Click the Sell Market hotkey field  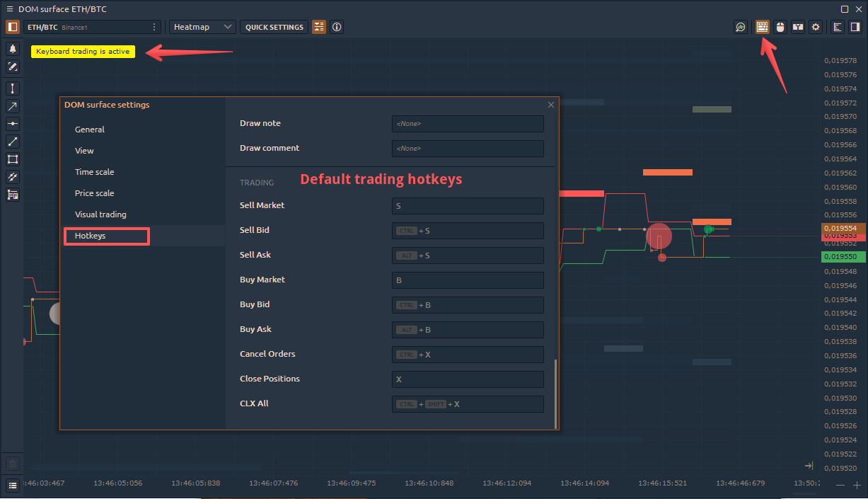click(468, 206)
